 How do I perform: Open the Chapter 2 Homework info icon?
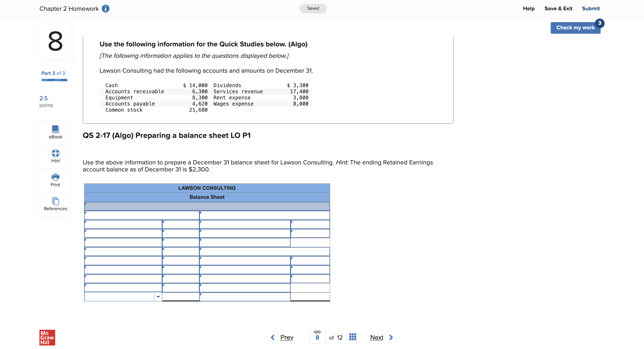[x=106, y=8]
